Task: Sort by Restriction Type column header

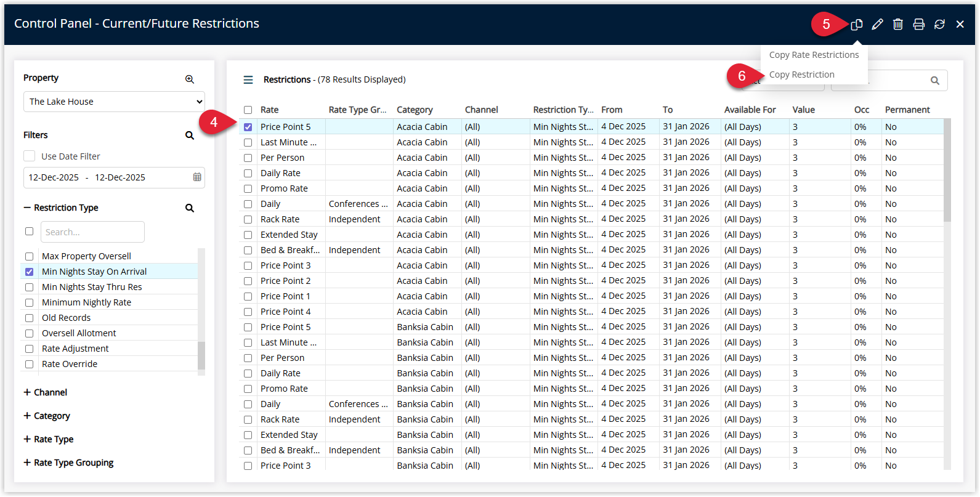Action: pyautogui.click(x=563, y=110)
